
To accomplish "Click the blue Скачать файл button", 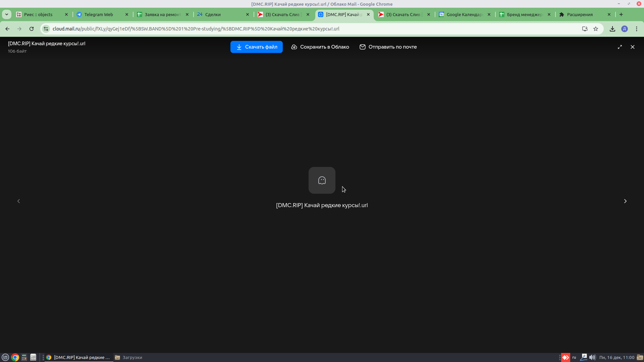I will [256, 47].
